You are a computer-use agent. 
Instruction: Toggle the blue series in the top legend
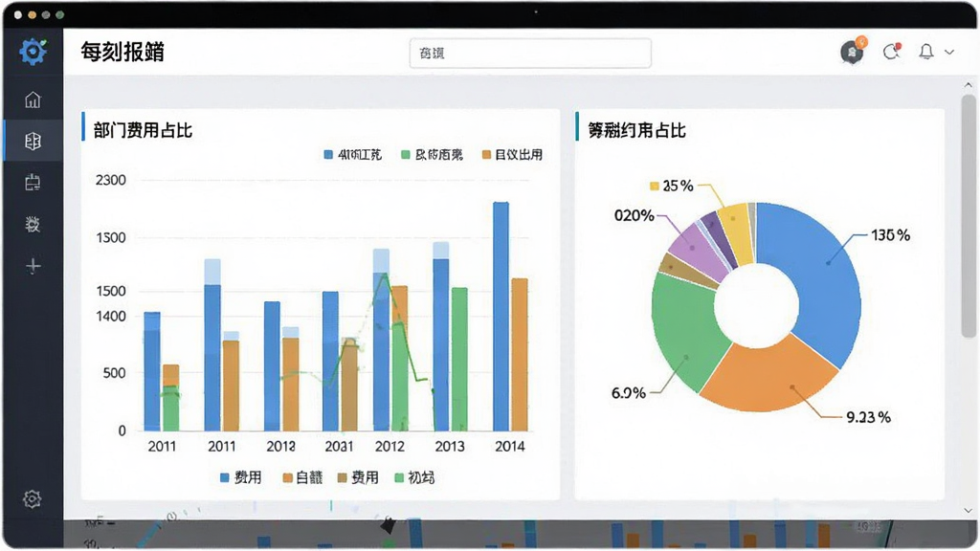click(x=352, y=154)
